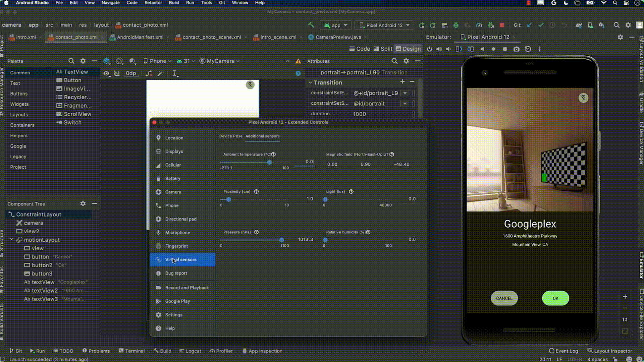644x362 pixels.
Task: Open Event Log
Action: click(x=563, y=351)
